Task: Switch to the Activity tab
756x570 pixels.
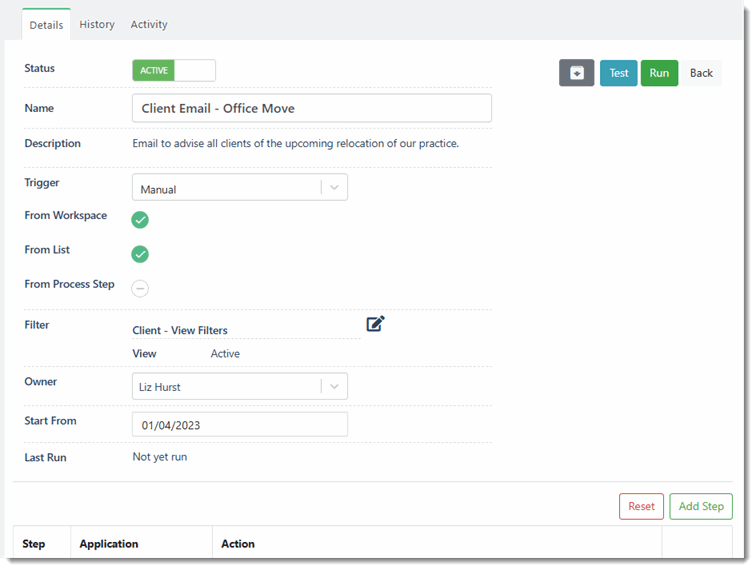Action: tap(149, 25)
